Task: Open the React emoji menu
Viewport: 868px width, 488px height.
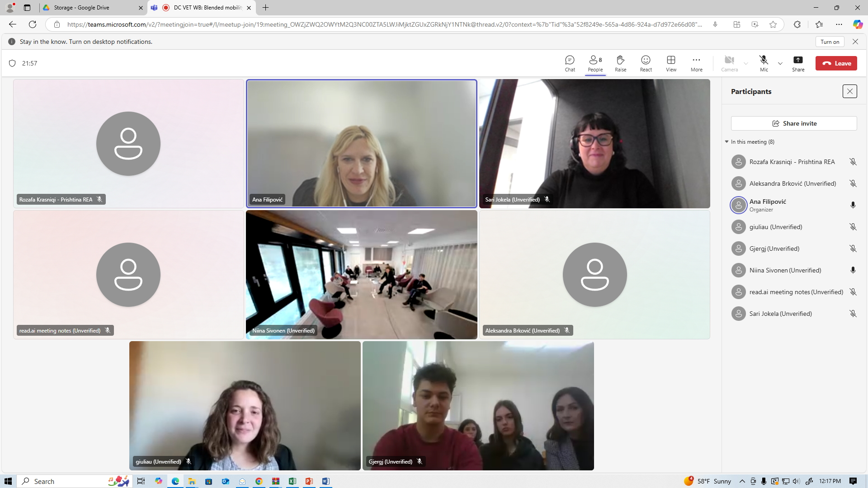Action: (x=646, y=63)
